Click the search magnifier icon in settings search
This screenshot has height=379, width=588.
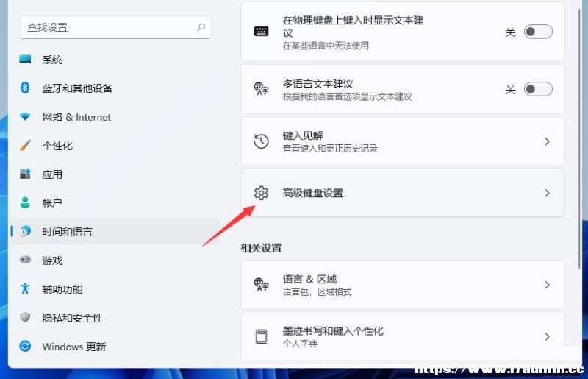[x=201, y=27]
